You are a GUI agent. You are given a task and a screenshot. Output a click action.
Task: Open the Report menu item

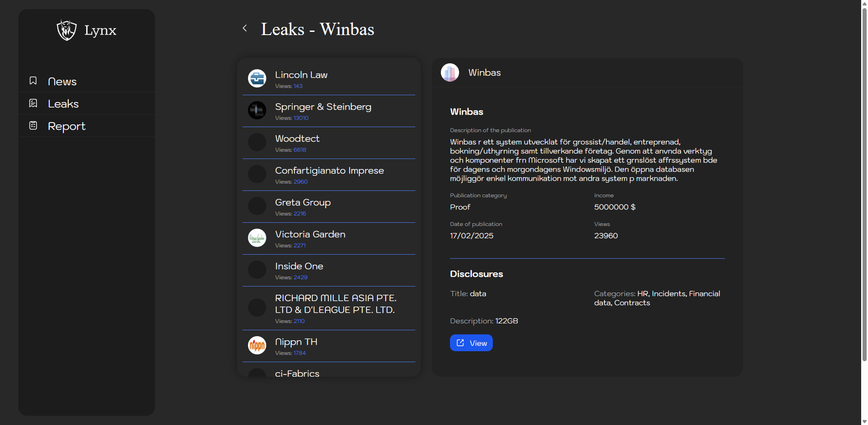coord(67,126)
